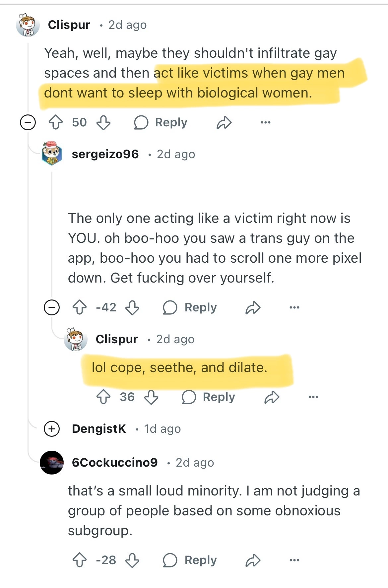Tap sergeizo96's avatar picture

[x=52, y=153]
